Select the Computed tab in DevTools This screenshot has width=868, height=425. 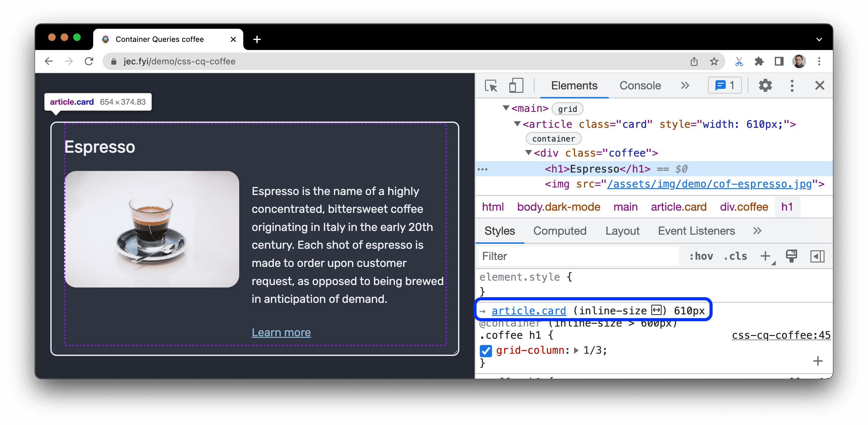click(560, 231)
